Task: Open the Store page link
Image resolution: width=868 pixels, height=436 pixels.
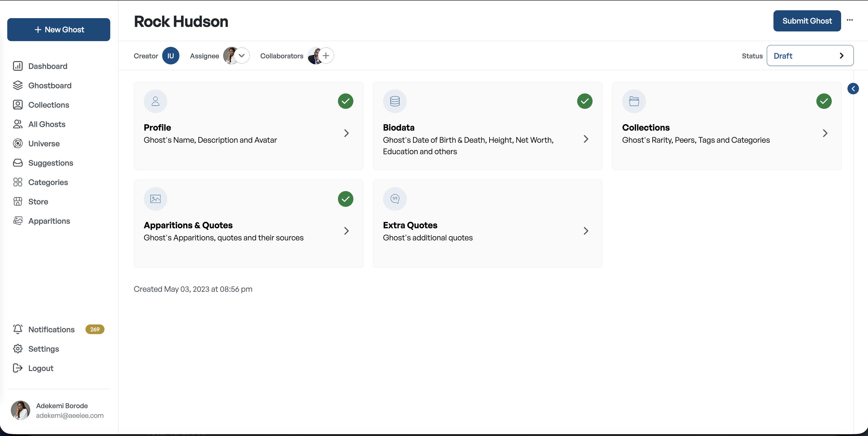Action: click(x=38, y=201)
